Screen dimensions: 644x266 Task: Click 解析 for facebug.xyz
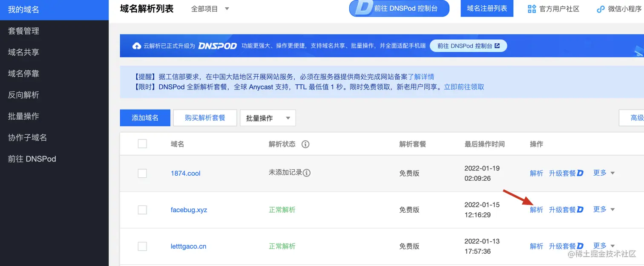[x=537, y=210]
